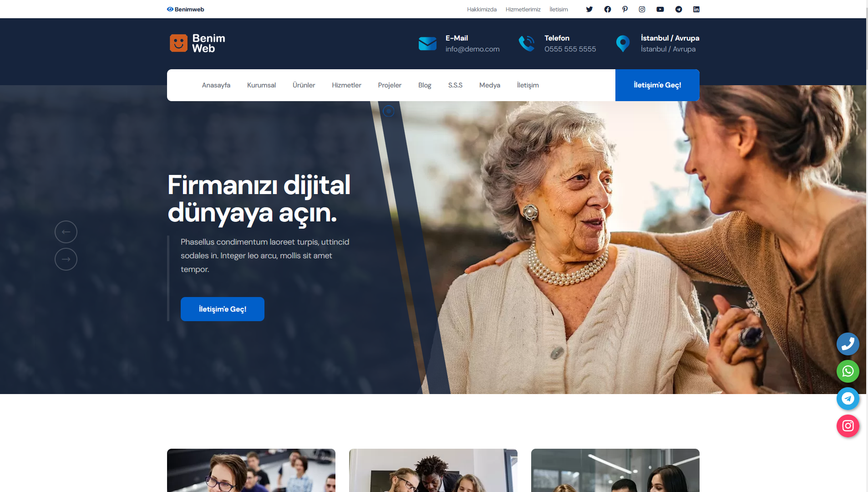Open the Facebook icon in top bar
The width and height of the screenshot is (868, 492).
607,9
